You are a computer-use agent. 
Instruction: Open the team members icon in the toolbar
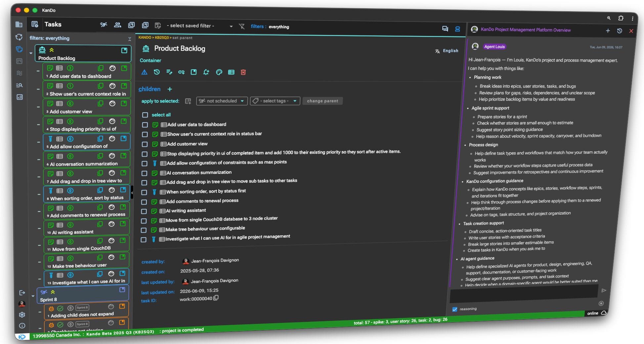pos(117,25)
